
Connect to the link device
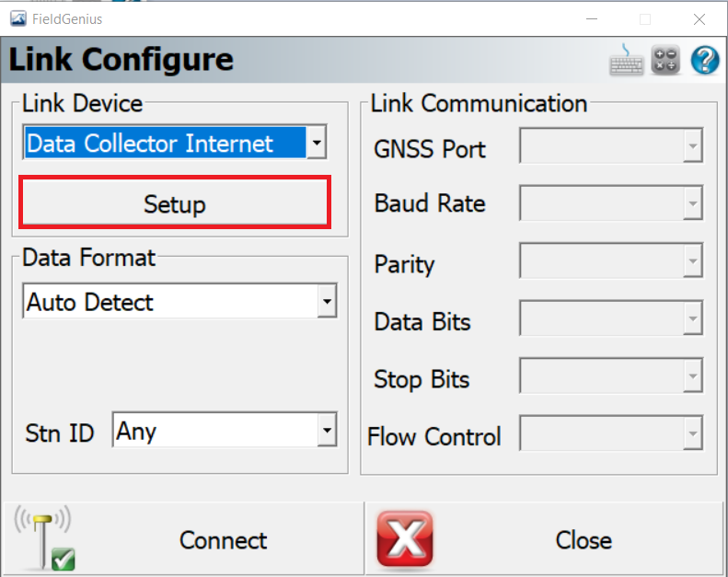click(x=183, y=538)
